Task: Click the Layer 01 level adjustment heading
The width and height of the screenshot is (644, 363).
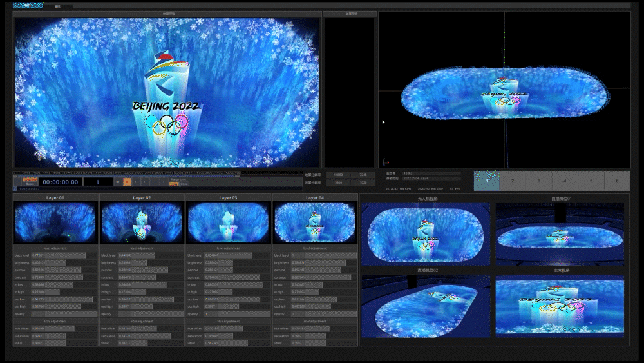Action: click(55, 248)
